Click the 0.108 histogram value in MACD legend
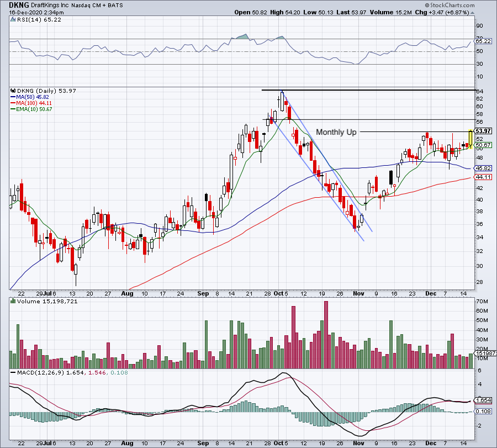The width and height of the screenshot is (497, 448). pos(119,372)
